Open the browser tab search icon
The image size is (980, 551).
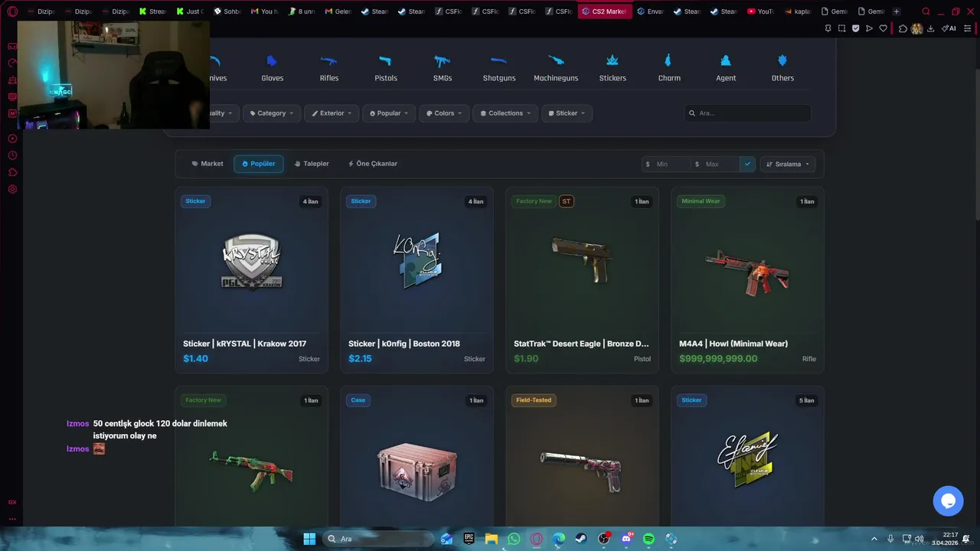coord(926,11)
